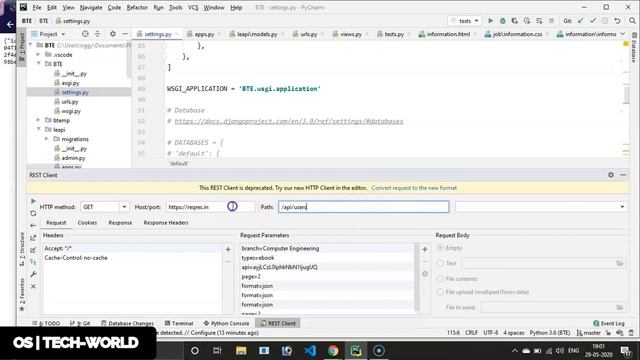Click the Stop square icon in toolbar
The width and height of the screenshot is (640, 360).
[x=551, y=21]
